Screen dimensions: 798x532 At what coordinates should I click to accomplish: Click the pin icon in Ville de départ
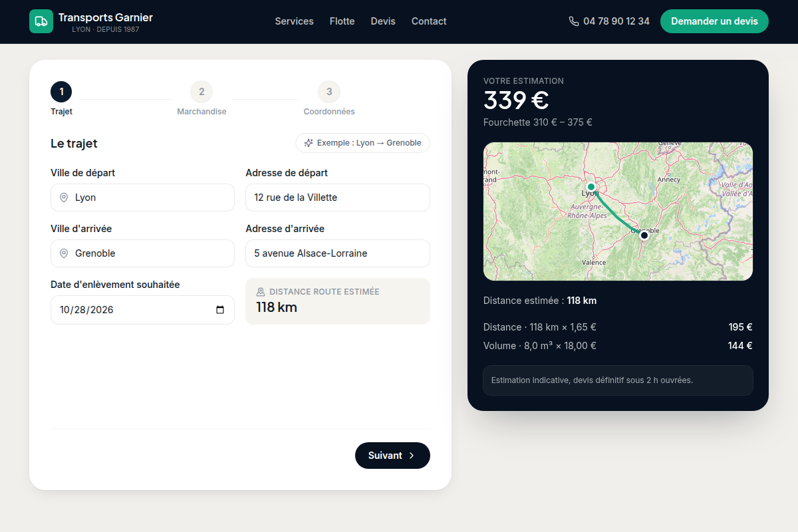(64, 198)
